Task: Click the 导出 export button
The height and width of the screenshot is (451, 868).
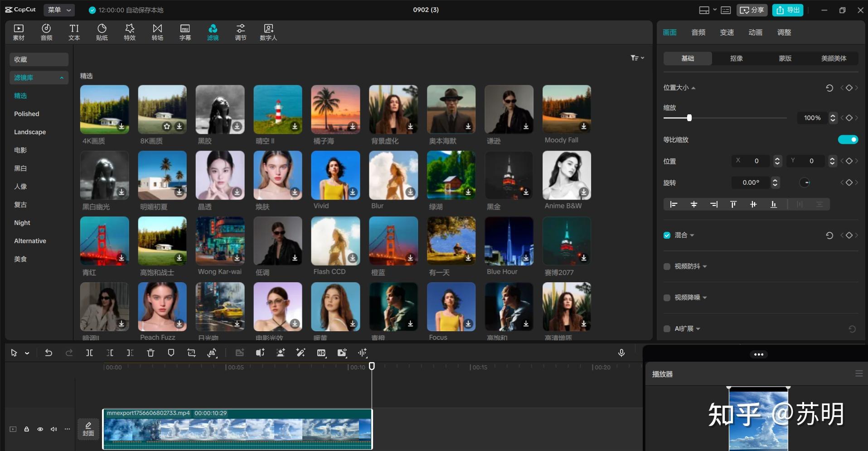Action: [x=788, y=10]
